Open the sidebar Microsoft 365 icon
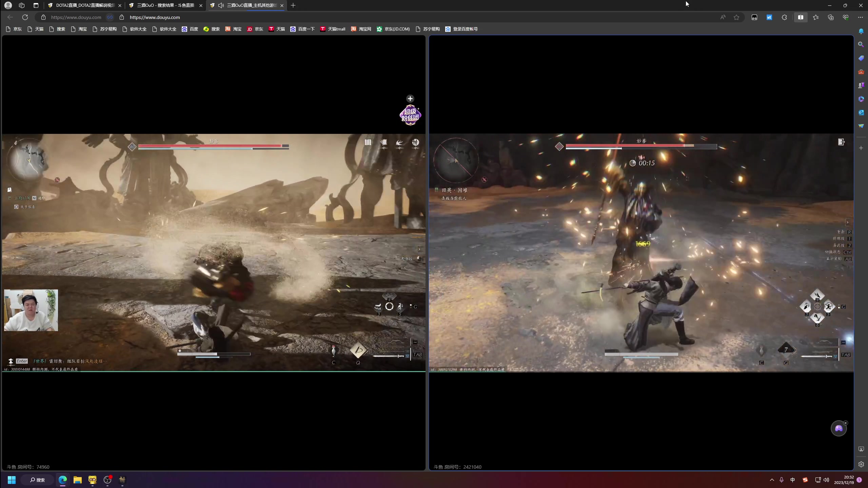The height and width of the screenshot is (488, 868). coord(861,99)
